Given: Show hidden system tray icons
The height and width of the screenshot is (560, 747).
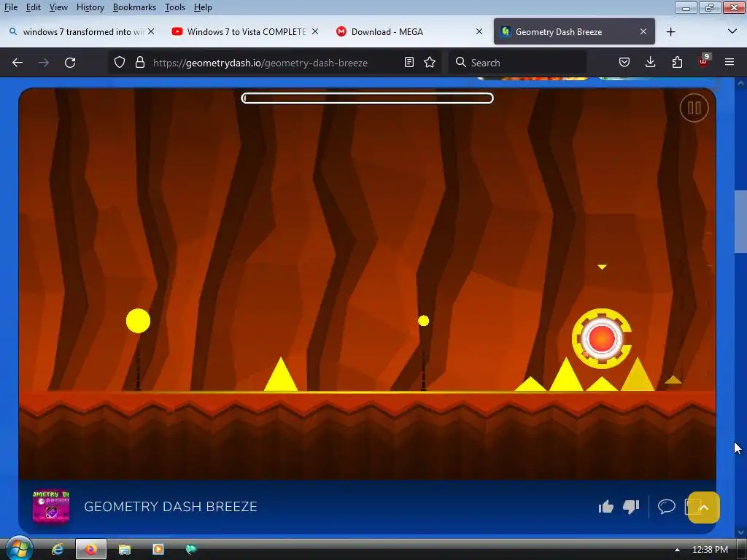Looking at the screenshot, I should click(677, 550).
